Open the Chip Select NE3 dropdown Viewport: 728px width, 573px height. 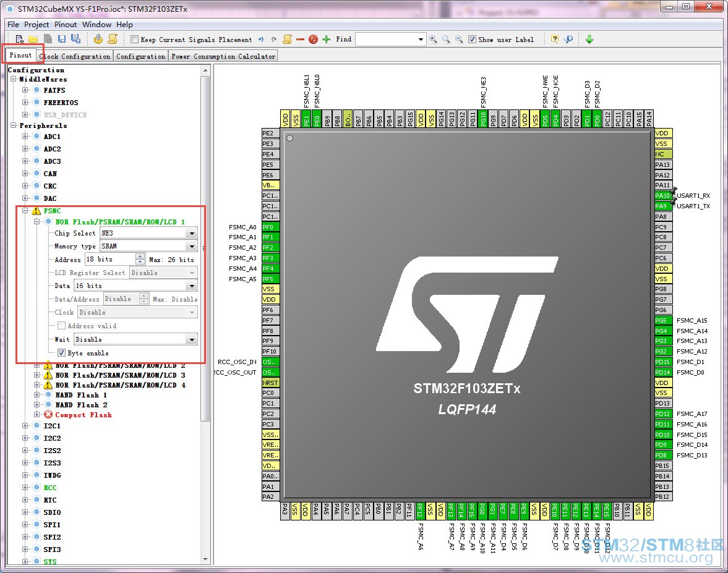(x=192, y=234)
